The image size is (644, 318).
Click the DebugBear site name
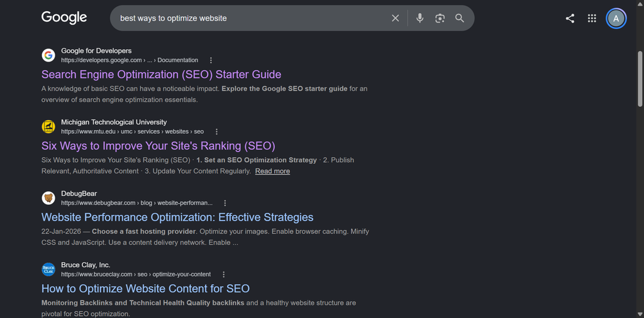tap(79, 194)
